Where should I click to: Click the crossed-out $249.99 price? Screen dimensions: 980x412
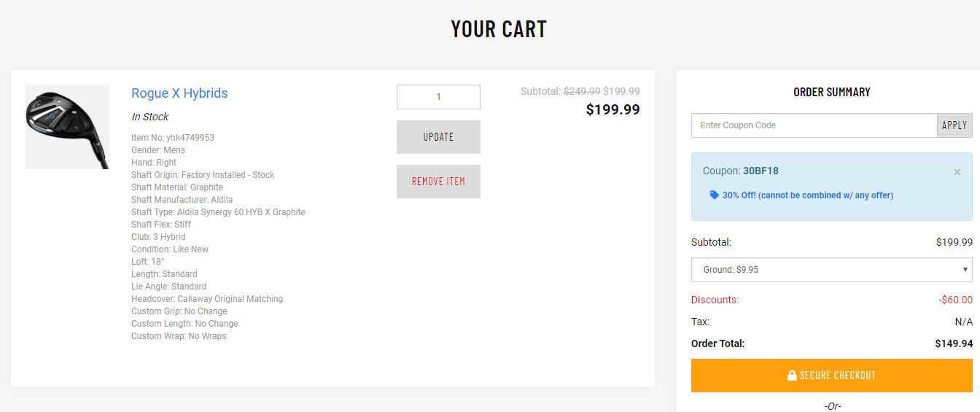coord(582,92)
